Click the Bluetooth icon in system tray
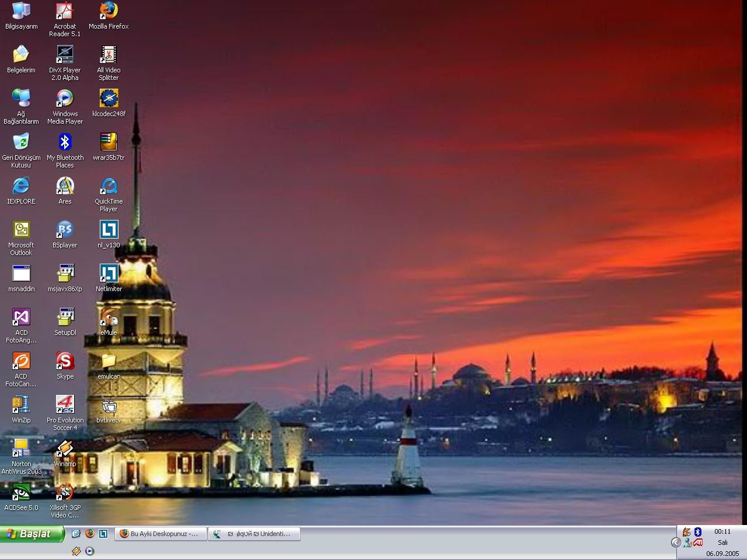 coord(697,532)
